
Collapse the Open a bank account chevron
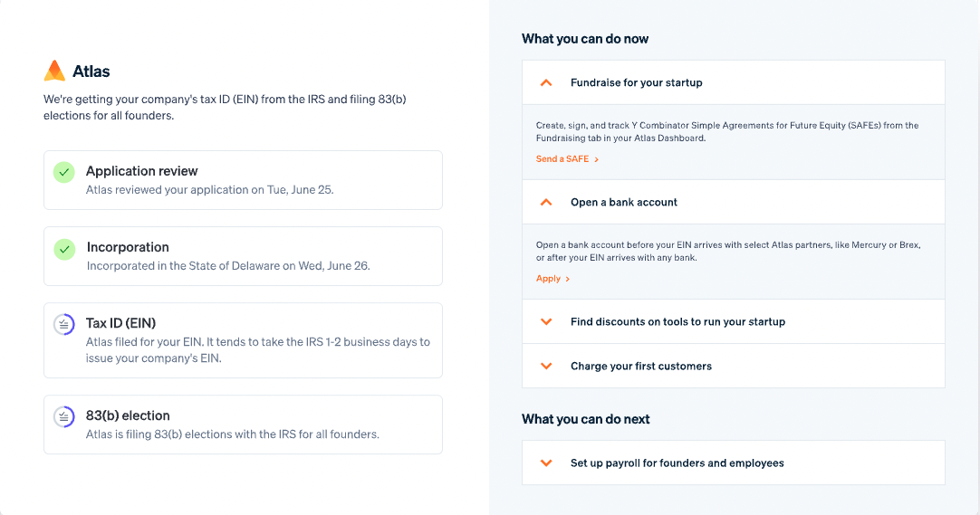[546, 202]
